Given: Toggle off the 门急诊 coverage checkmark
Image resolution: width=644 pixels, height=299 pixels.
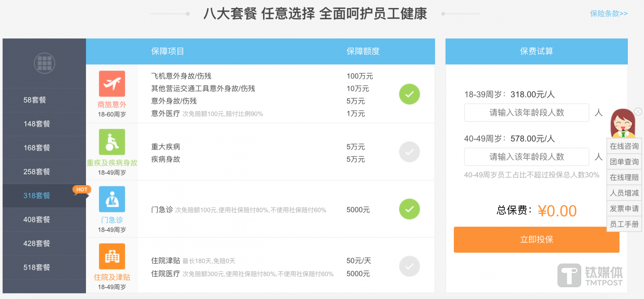Looking at the screenshot, I should pyautogui.click(x=409, y=209).
